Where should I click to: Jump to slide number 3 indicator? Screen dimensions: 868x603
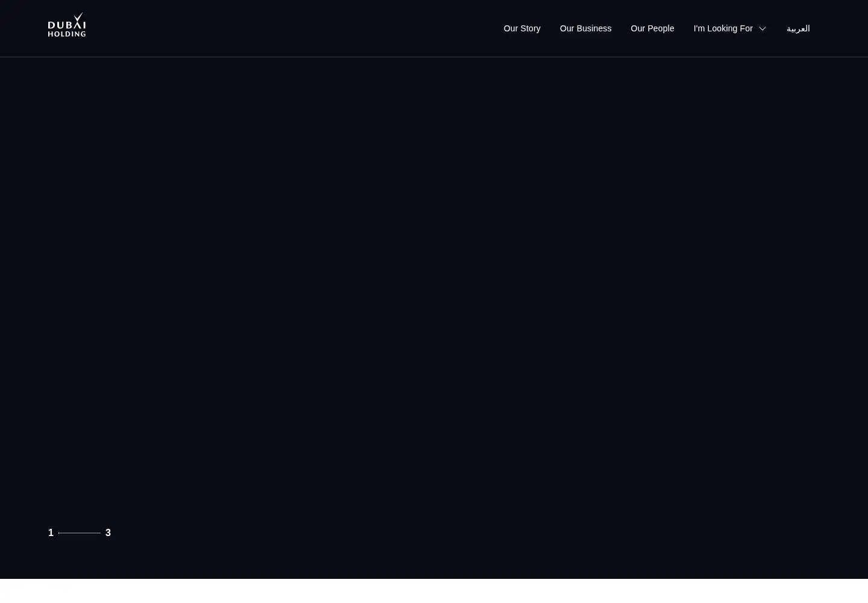click(x=108, y=532)
